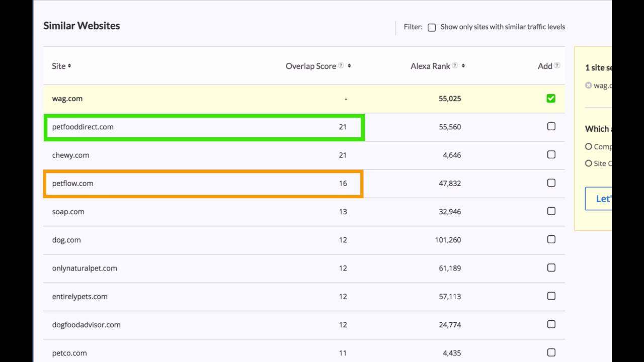Click petflow.com site name

(x=72, y=183)
